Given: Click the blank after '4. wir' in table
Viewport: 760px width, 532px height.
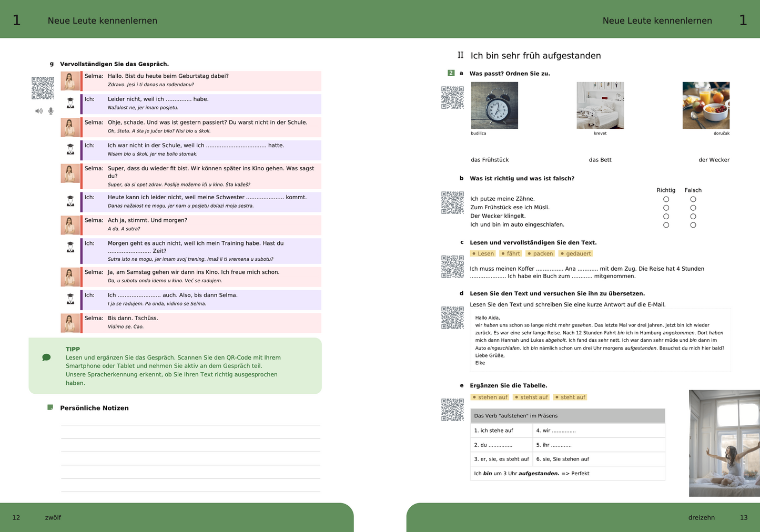Looking at the screenshot, I should click(564, 431).
